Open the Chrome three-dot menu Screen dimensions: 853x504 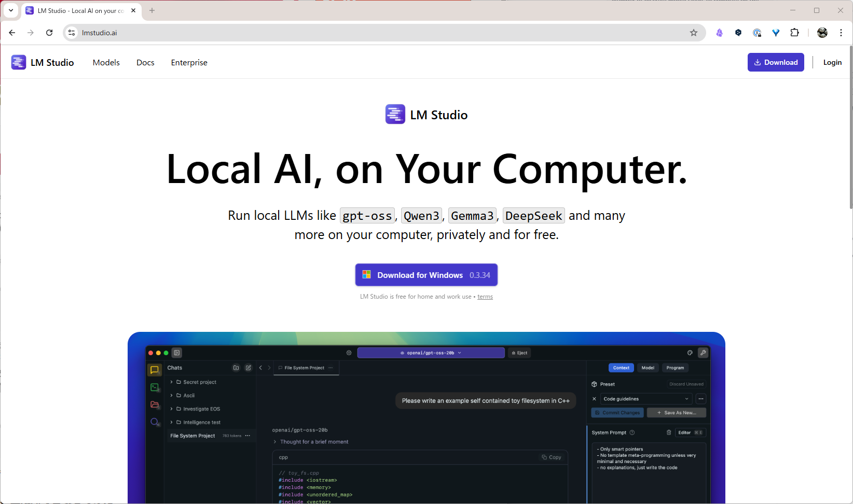pyautogui.click(x=841, y=33)
